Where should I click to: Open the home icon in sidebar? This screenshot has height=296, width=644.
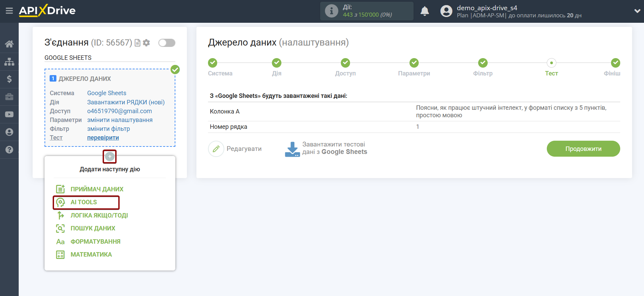click(9, 44)
